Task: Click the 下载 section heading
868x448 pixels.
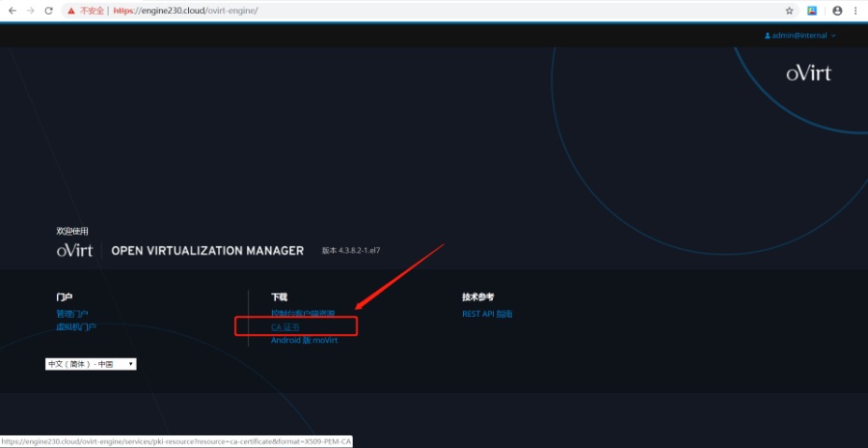Action: 279,297
